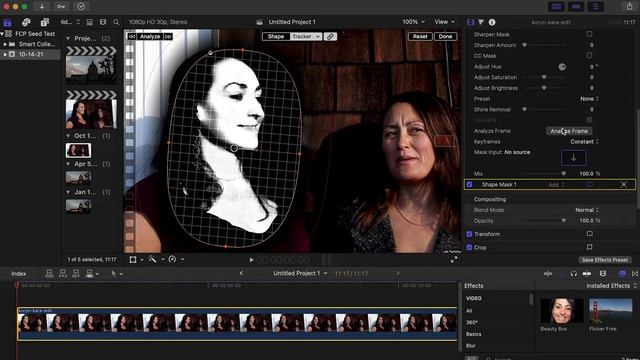
Task: Expand the Smart Collections folder
Action: pyautogui.click(x=5, y=44)
